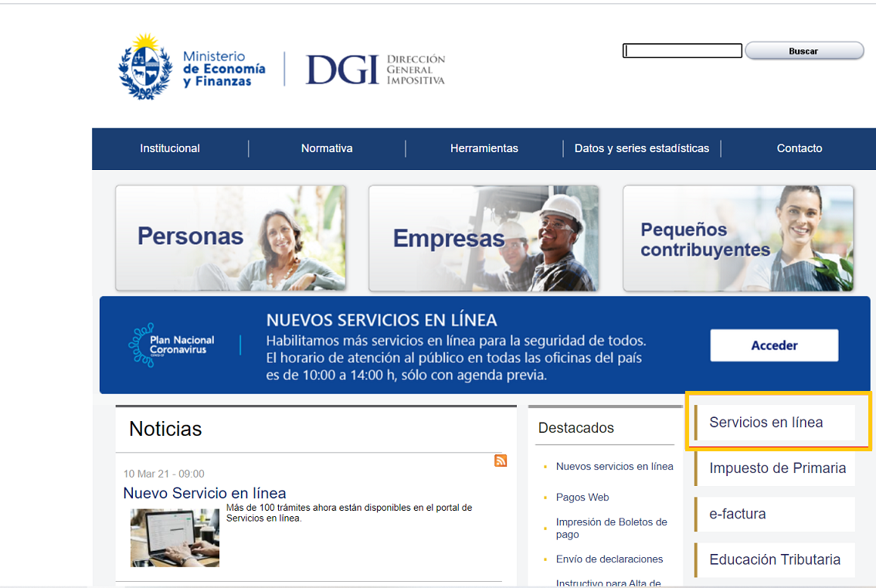Focus the search input field
Screen dimensions: 876x588
[682, 51]
